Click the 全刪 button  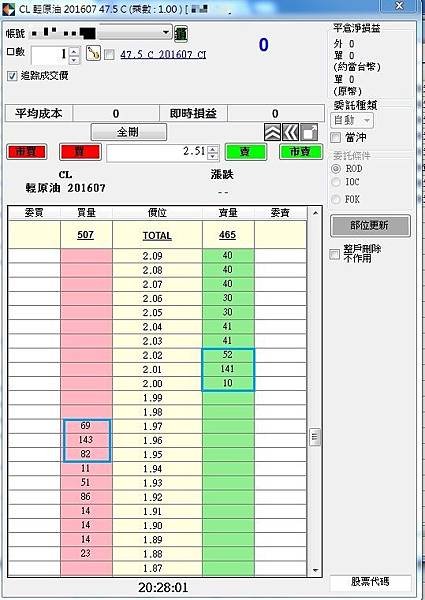tap(129, 132)
